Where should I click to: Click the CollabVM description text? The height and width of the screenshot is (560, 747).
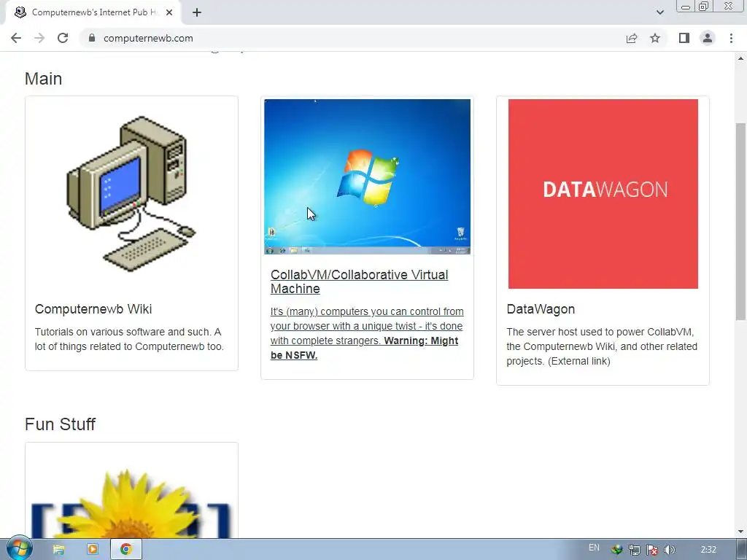pos(367,333)
